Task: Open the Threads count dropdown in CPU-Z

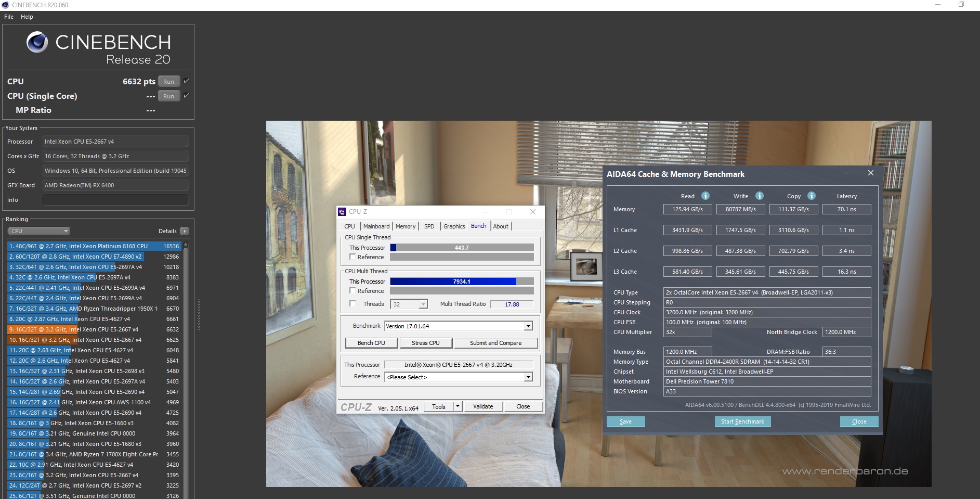Action: click(423, 304)
